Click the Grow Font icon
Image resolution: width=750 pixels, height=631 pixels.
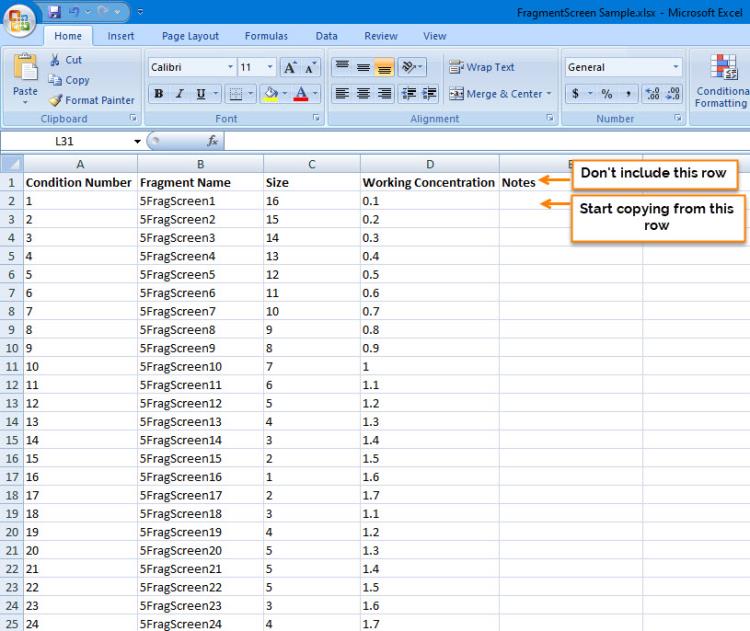pyautogui.click(x=288, y=68)
